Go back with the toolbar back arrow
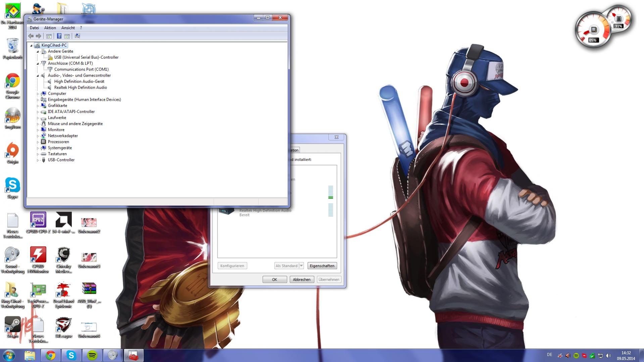The width and height of the screenshot is (644, 362). coord(31,36)
